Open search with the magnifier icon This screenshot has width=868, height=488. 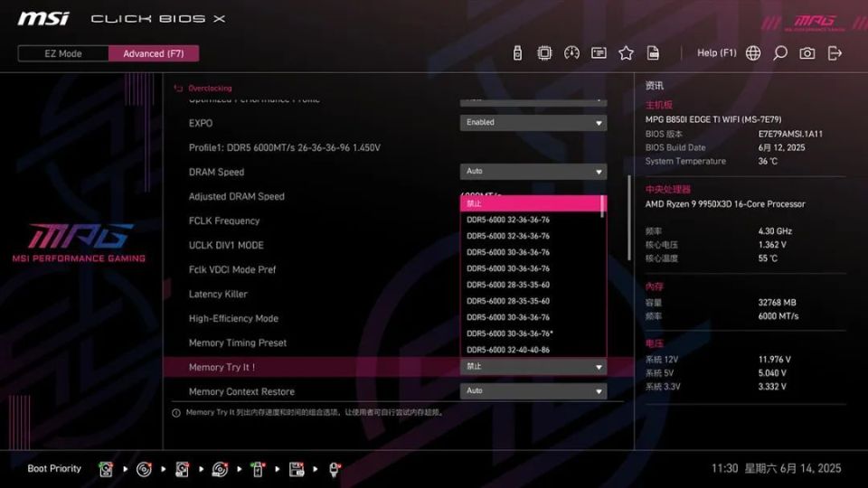[780, 53]
